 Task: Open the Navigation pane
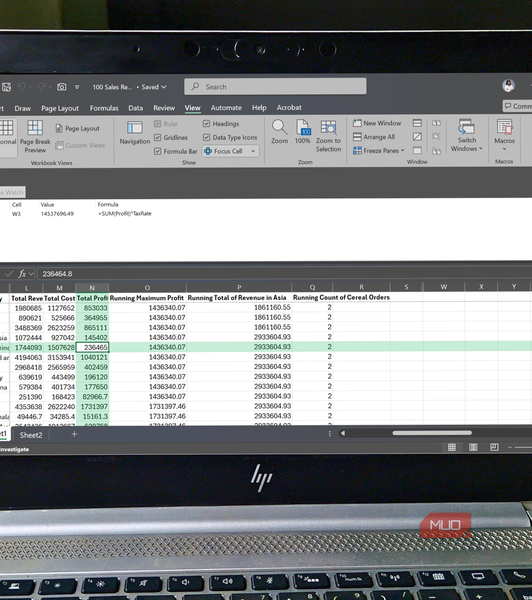point(135,133)
